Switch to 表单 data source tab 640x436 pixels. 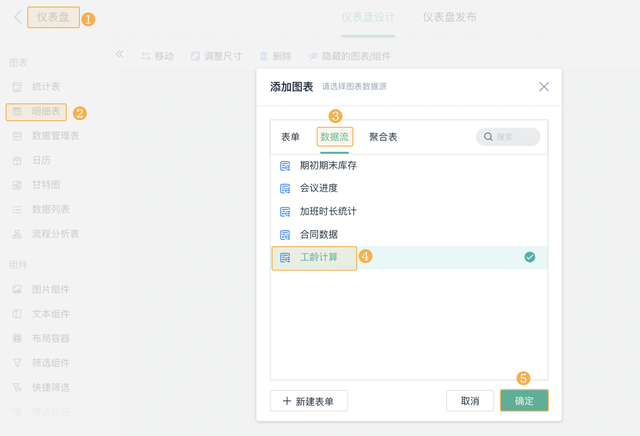[x=290, y=137]
